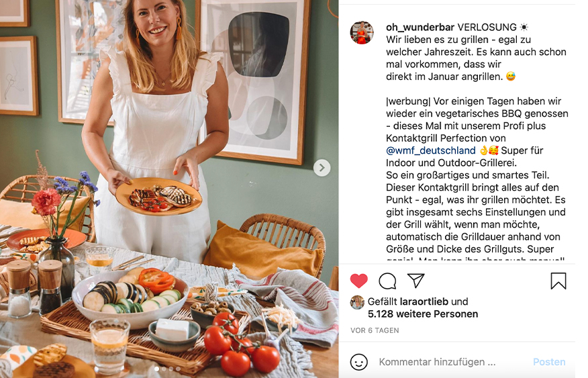Image resolution: width=588 pixels, height=378 pixels.
Task: Jump to the fourth carousel dot
Action: 178,369
